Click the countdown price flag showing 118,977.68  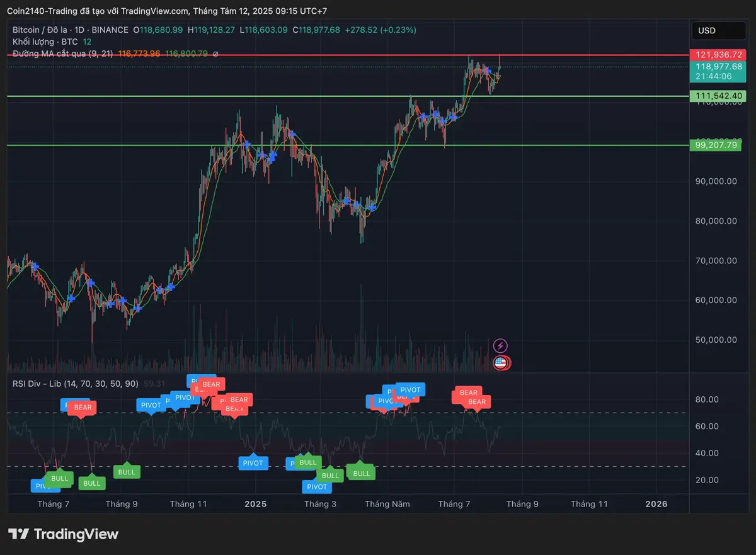(718, 69)
